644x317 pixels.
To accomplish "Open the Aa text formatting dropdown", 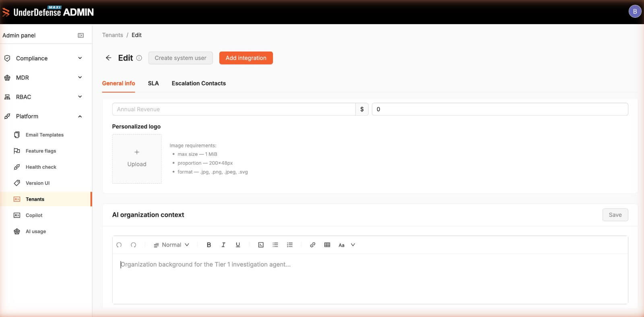I will click(347, 245).
